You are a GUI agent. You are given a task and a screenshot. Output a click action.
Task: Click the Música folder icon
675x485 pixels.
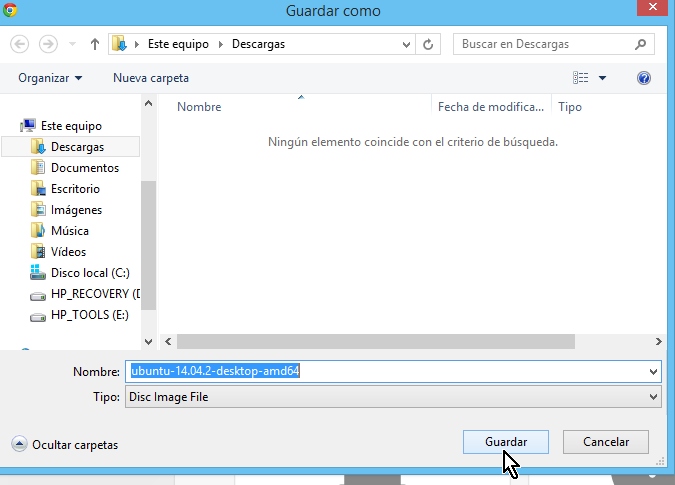(38, 231)
